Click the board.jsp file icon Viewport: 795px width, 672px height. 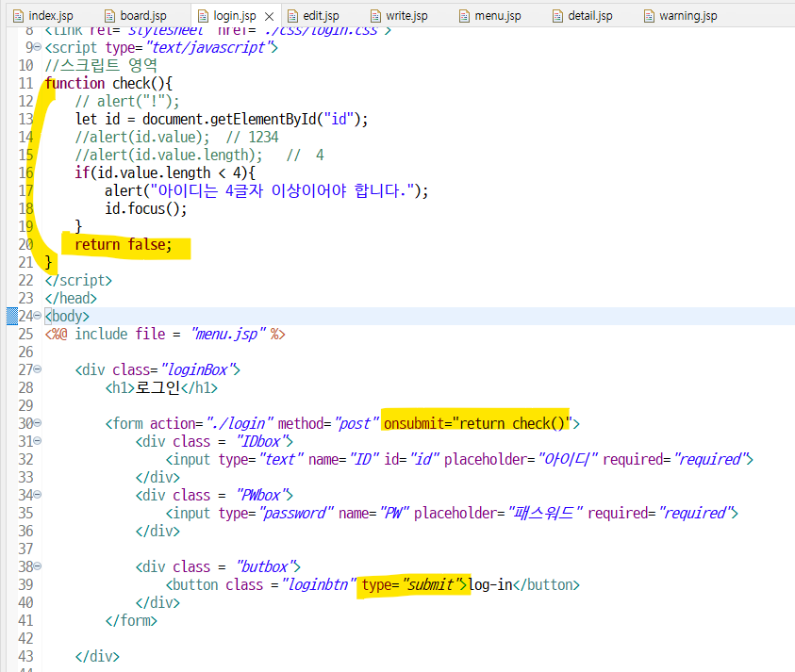coord(110,16)
